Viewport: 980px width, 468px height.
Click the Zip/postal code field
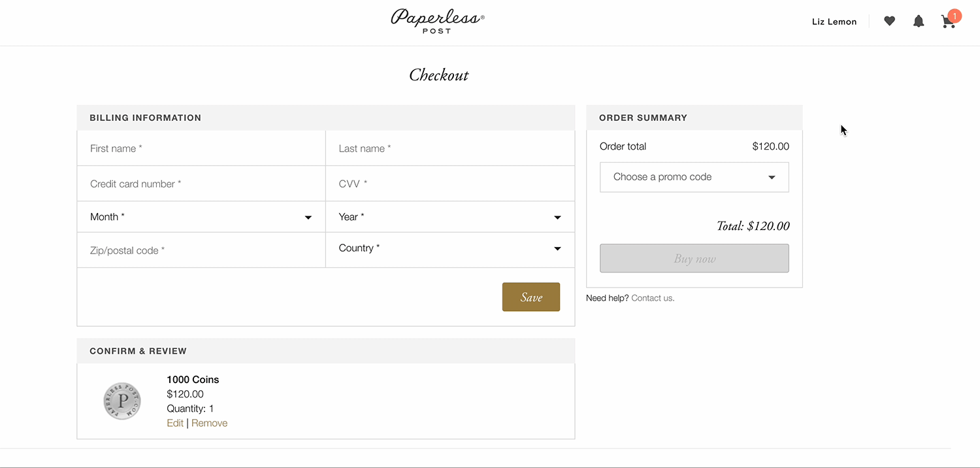pos(201,250)
